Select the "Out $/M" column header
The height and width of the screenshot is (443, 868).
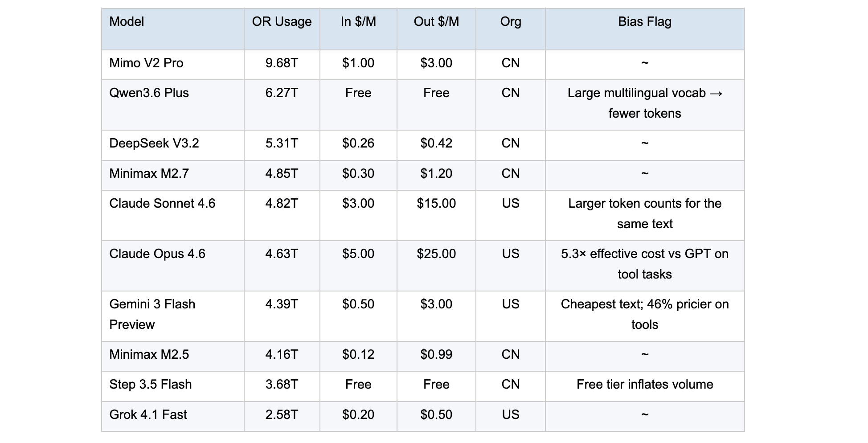[436, 21]
